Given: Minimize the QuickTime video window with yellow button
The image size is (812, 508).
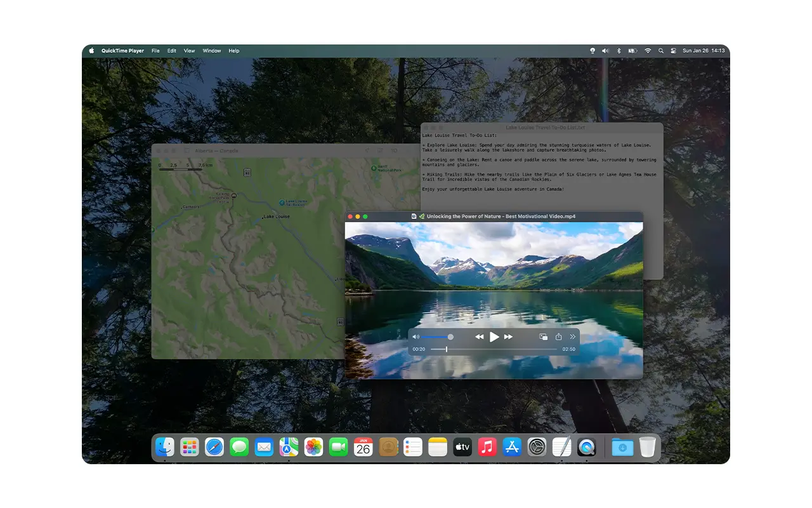Looking at the screenshot, I should coord(358,217).
